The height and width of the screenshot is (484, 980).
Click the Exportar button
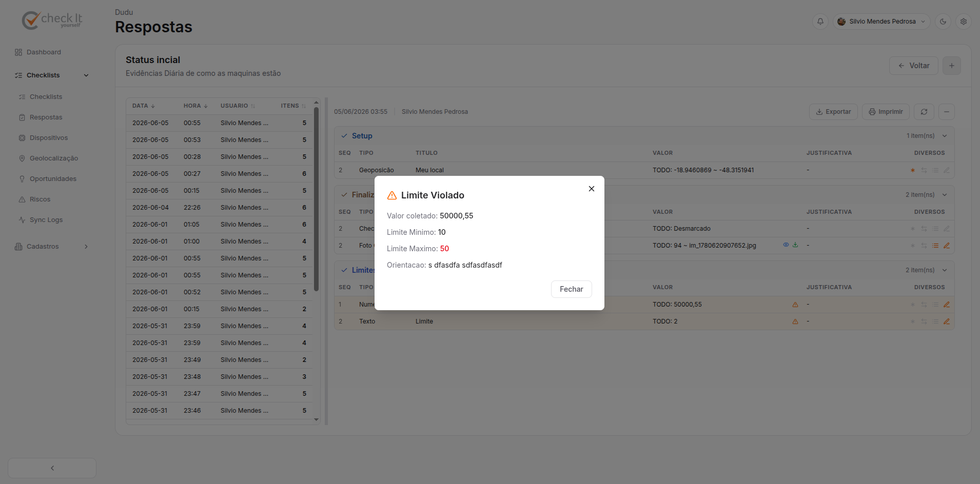tap(833, 112)
